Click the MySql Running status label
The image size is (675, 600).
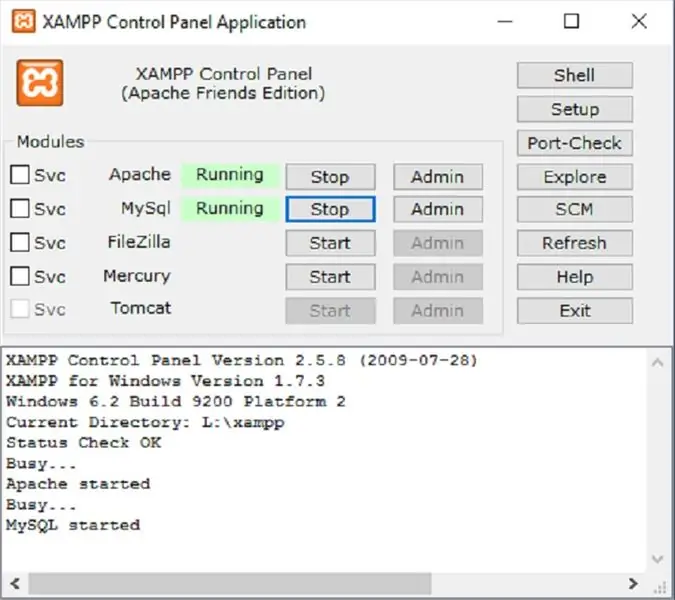click(x=230, y=208)
